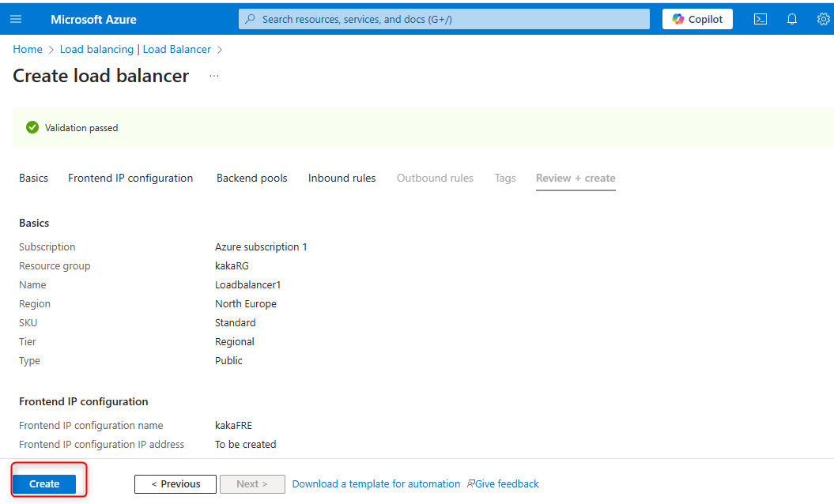The width and height of the screenshot is (834, 504).
Task: Click the 'Type' field label
Action: 30,361
